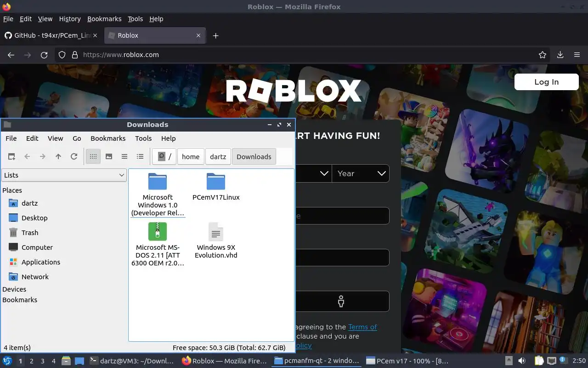This screenshot has width=588, height=368.
Task: Open the file manager Go menu
Action: (77, 138)
